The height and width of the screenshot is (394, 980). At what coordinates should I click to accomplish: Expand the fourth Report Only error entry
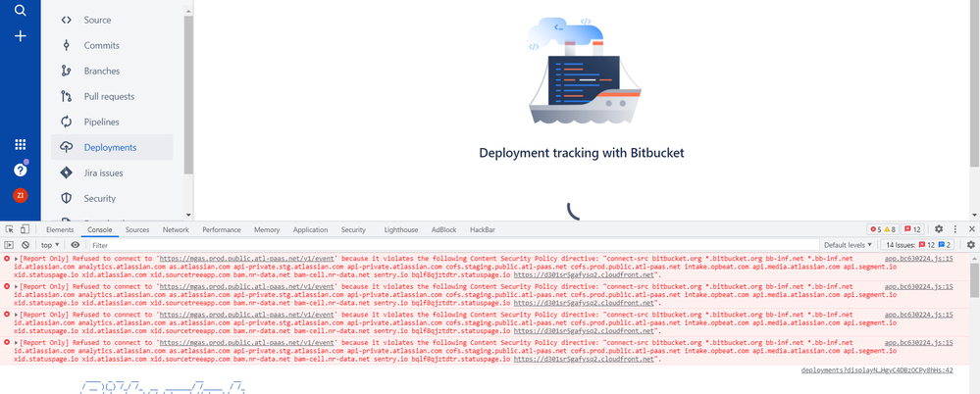point(17,343)
